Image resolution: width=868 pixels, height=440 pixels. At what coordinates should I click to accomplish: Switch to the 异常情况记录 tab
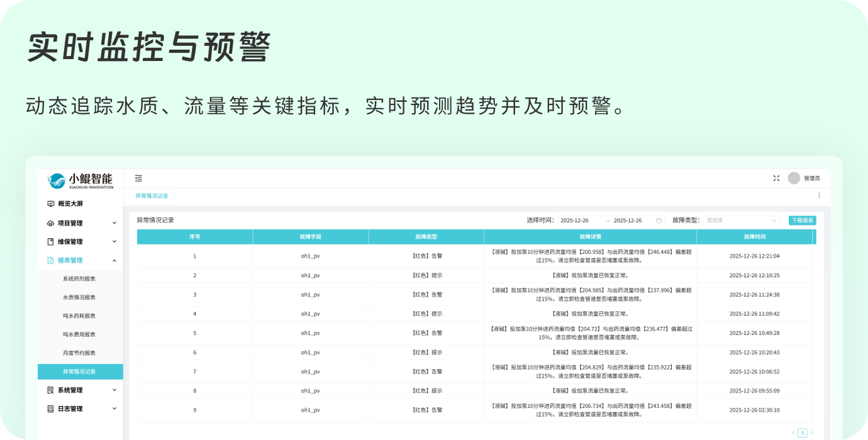tap(152, 196)
